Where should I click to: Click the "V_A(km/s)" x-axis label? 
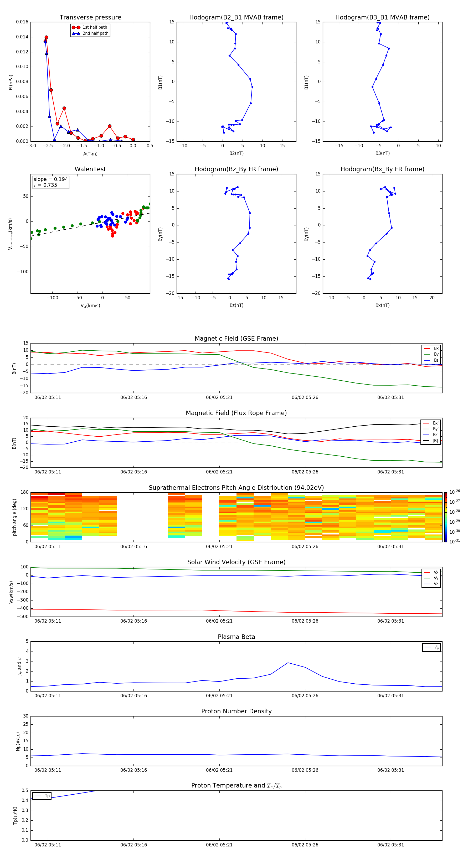(90, 306)
